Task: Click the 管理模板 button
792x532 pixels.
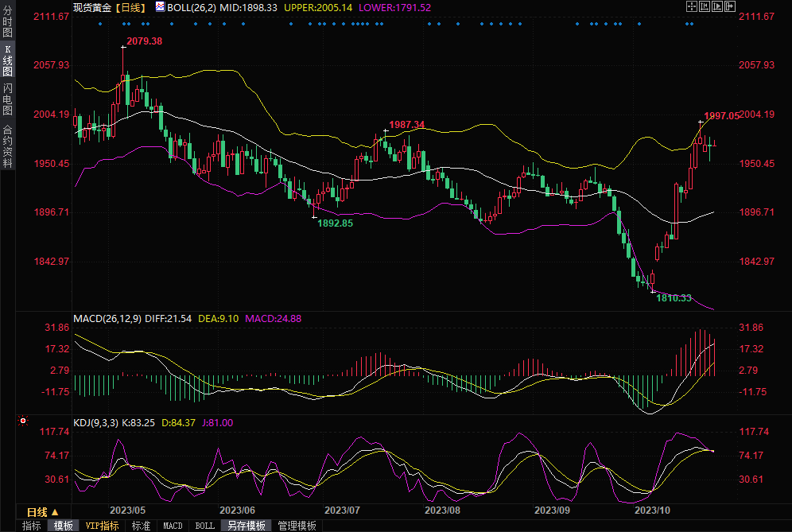Action: pyautogui.click(x=297, y=526)
